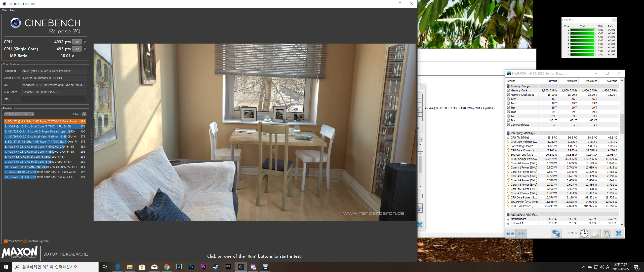The image size is (644, 272).
Task: Open Adobe Lightroom from the taskbar
Action: point(179,267)
